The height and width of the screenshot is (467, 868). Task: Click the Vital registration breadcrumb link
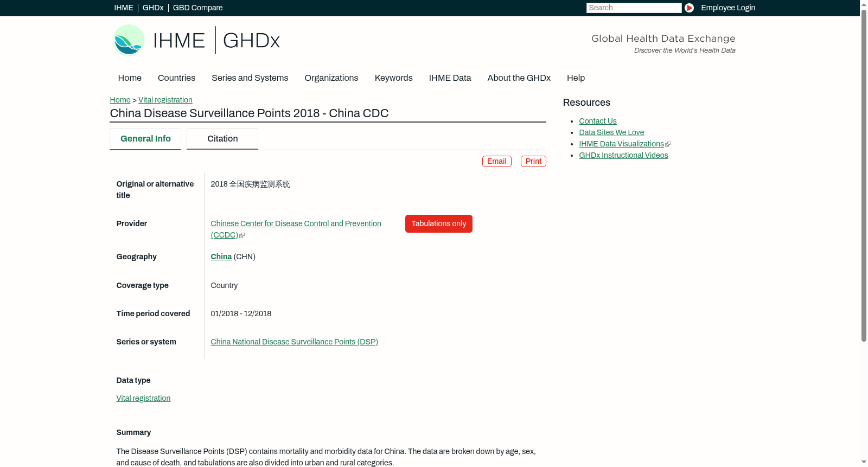pyautogui.click(x=165, y=100)
